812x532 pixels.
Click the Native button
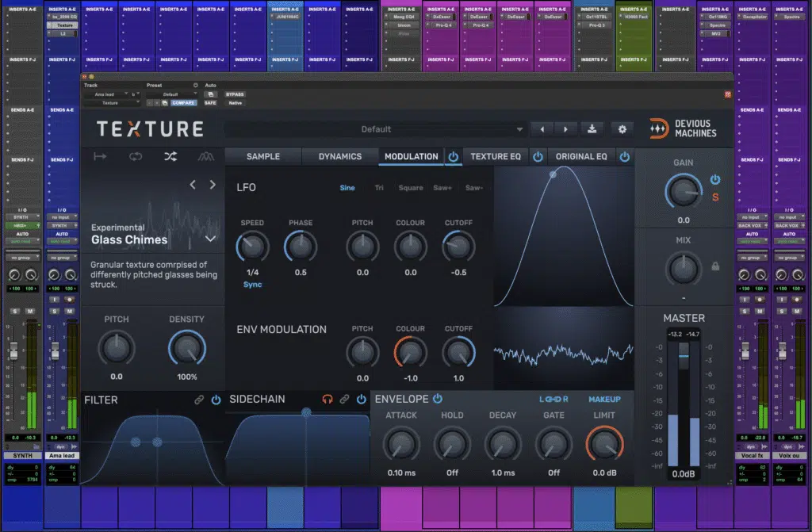point(235,103)
